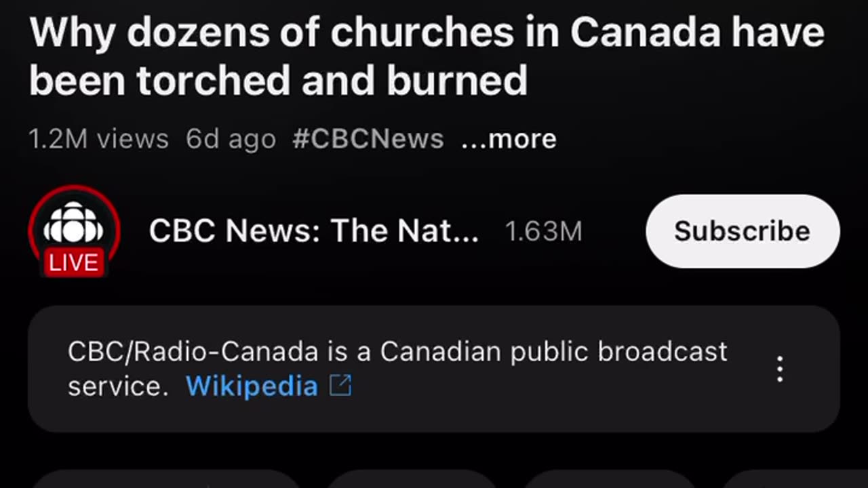
Task: Click the word "service." in the info panel
Action: (x=117, y=386)
